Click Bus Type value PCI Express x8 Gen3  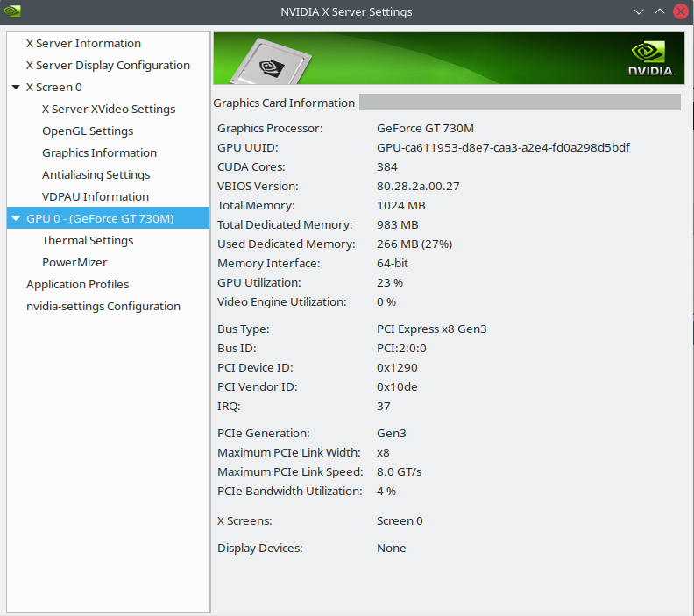coord(431,329)
